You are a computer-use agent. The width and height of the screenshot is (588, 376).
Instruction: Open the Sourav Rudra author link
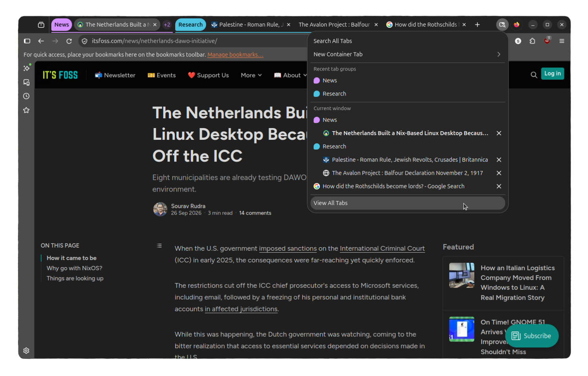tap(188, 206)
